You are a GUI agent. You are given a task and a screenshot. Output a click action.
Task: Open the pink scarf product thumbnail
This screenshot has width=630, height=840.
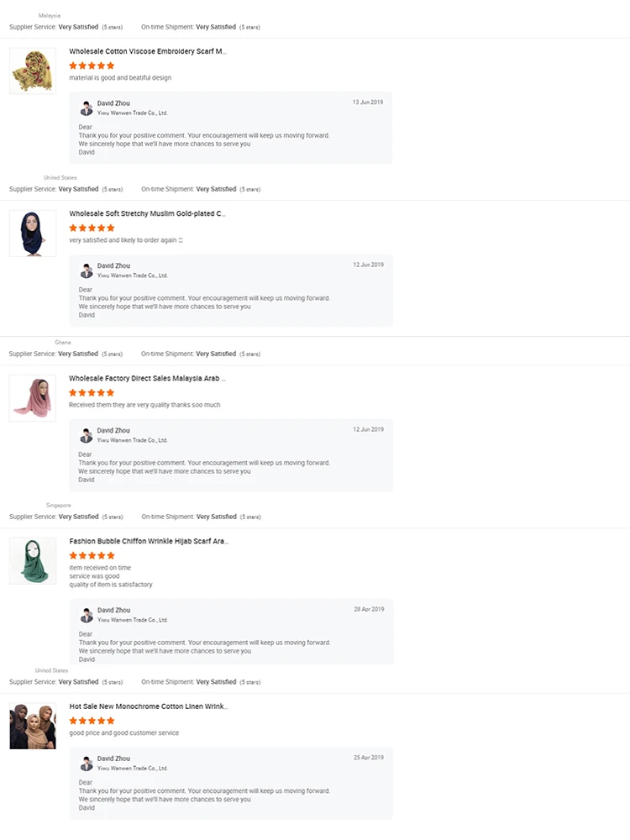pyautogui.click(x=33, y=398)
